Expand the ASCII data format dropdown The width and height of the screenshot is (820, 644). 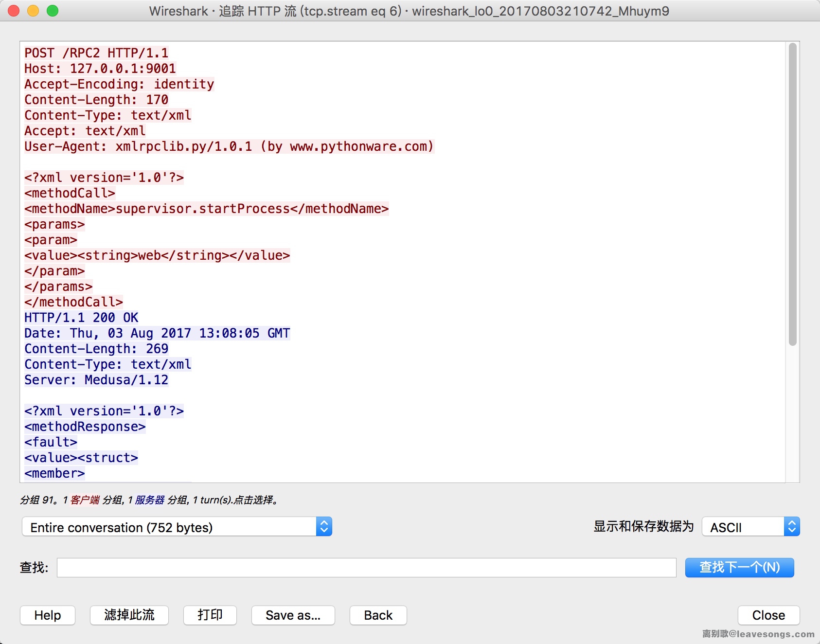(x=750, y=527)
